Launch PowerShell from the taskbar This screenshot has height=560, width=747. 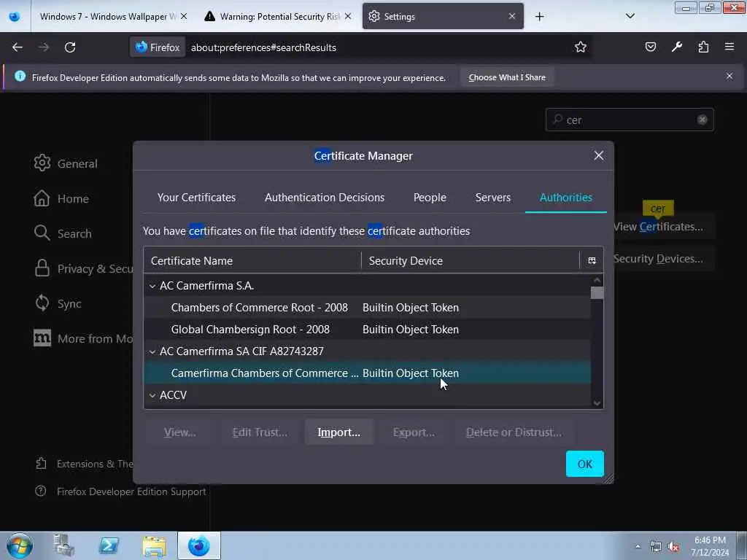coord(109,545)
